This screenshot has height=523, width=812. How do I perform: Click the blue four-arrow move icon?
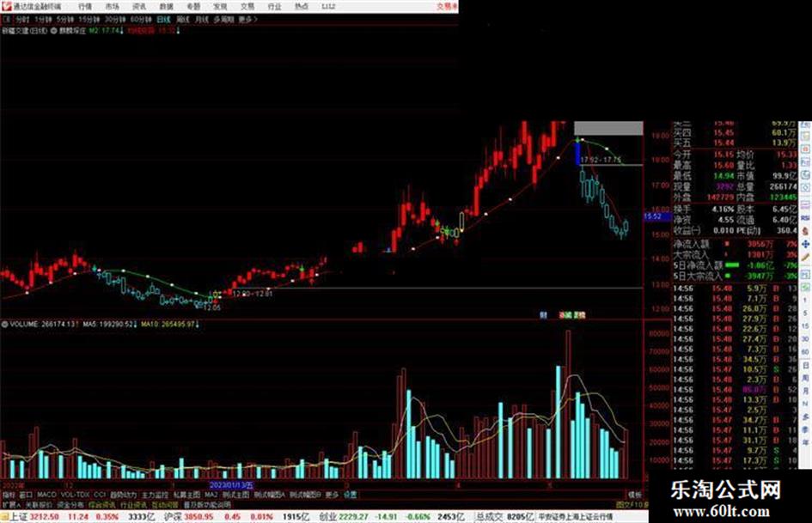pyautogui.click(x=805, y=244)
